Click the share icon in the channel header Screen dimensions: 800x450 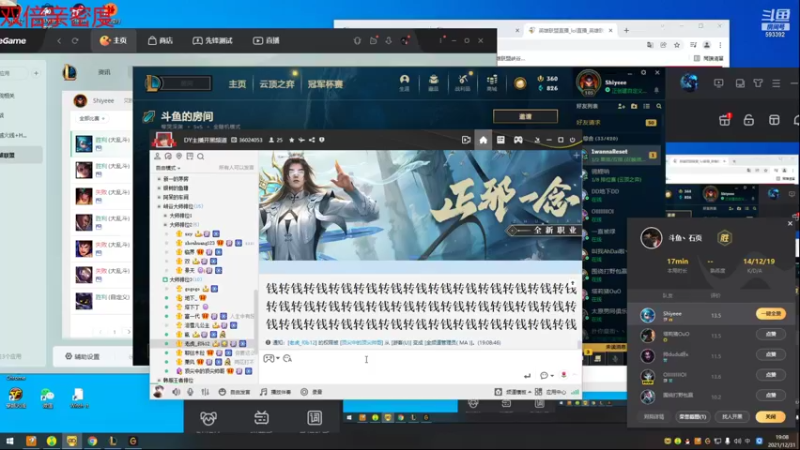[x=312, y=140]
